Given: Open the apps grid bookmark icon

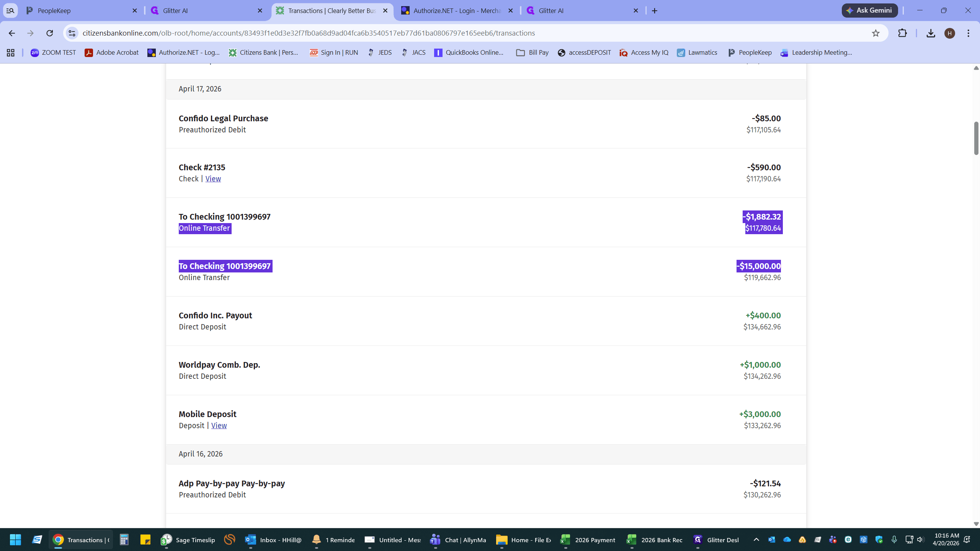Looking at the screenshot, I should (11, 53).
